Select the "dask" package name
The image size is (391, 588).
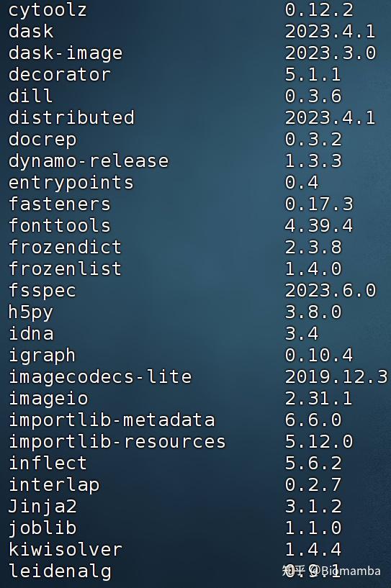(31, 31)
